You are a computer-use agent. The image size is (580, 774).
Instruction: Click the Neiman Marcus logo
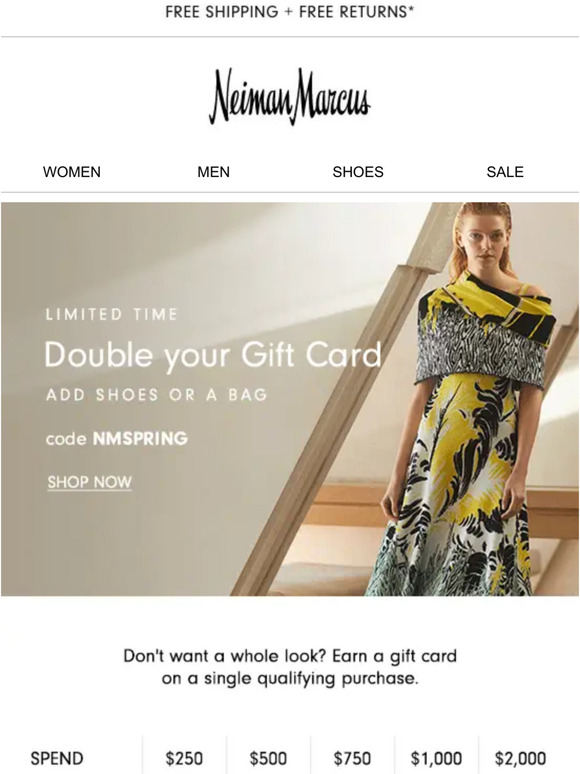pyautogui.click(x=290, y=96)
